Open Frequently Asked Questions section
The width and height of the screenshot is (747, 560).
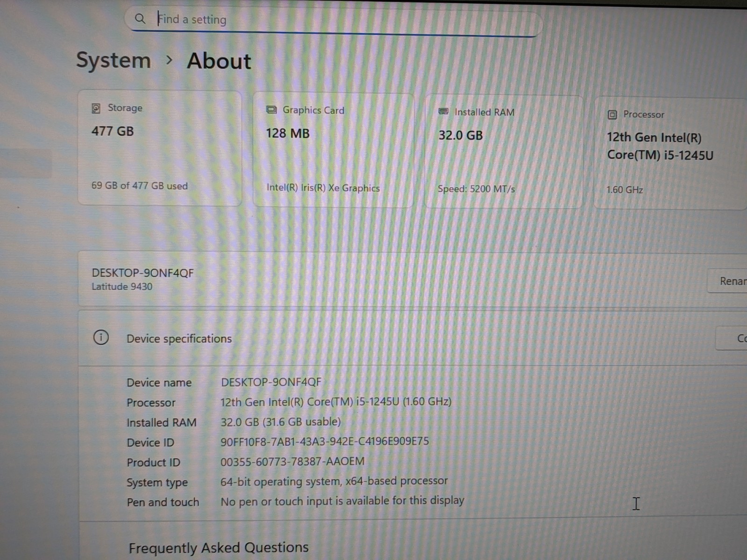(218, 547)
